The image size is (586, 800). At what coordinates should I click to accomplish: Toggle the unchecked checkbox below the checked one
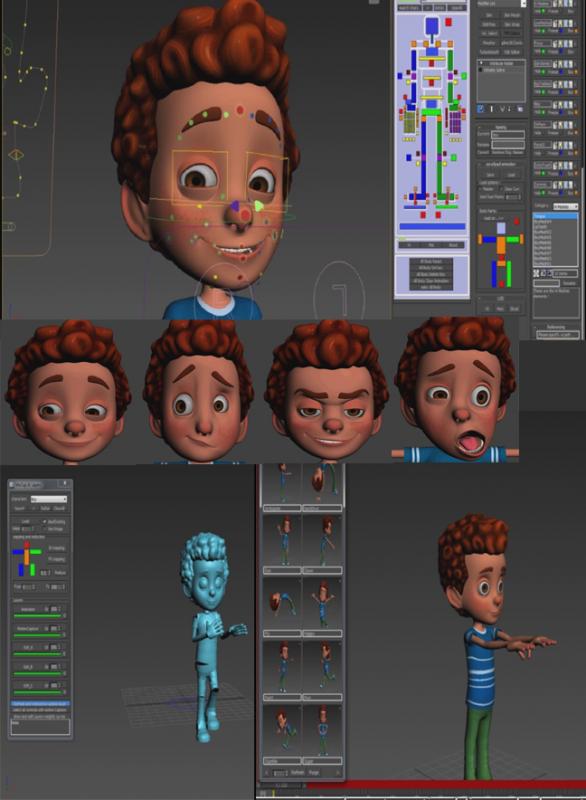45,529
